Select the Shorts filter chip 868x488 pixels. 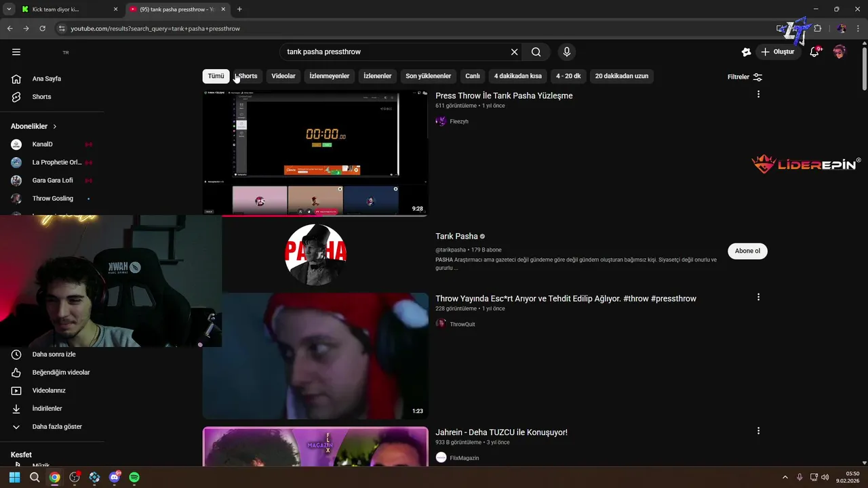click(x=247, y=76)
